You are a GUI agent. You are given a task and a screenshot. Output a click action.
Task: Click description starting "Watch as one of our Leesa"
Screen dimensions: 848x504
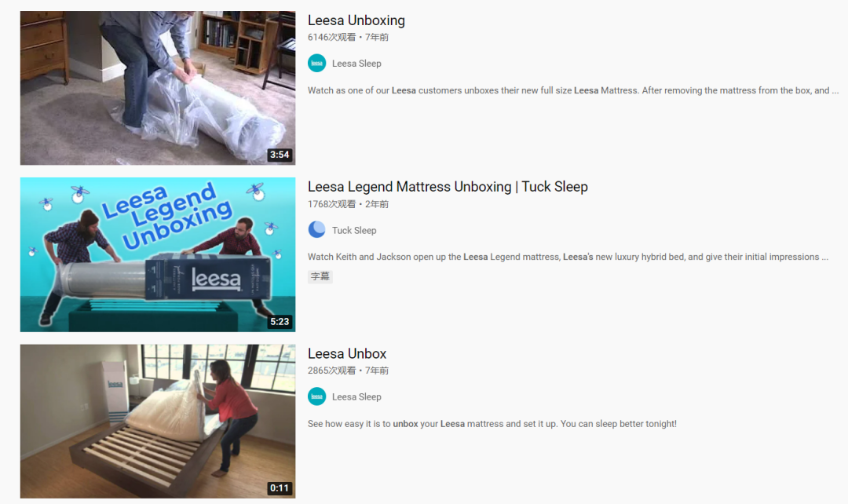pyautogui.click(x=573, y=90)
